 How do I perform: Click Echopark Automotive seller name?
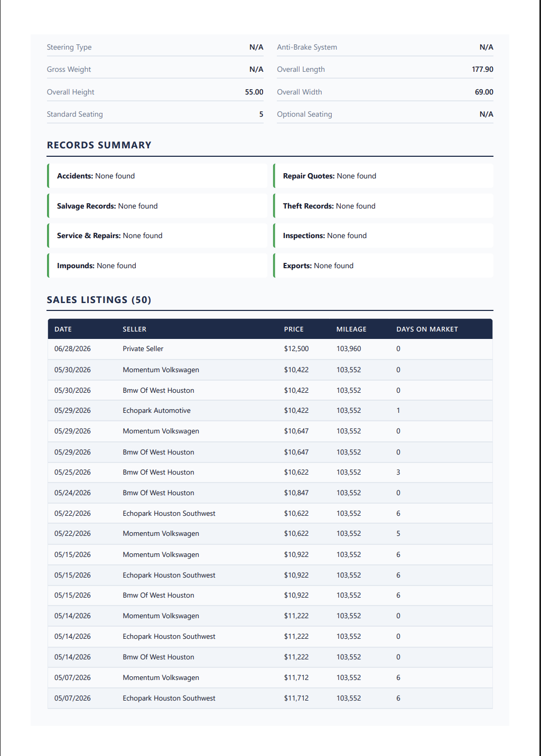[156, 411]
